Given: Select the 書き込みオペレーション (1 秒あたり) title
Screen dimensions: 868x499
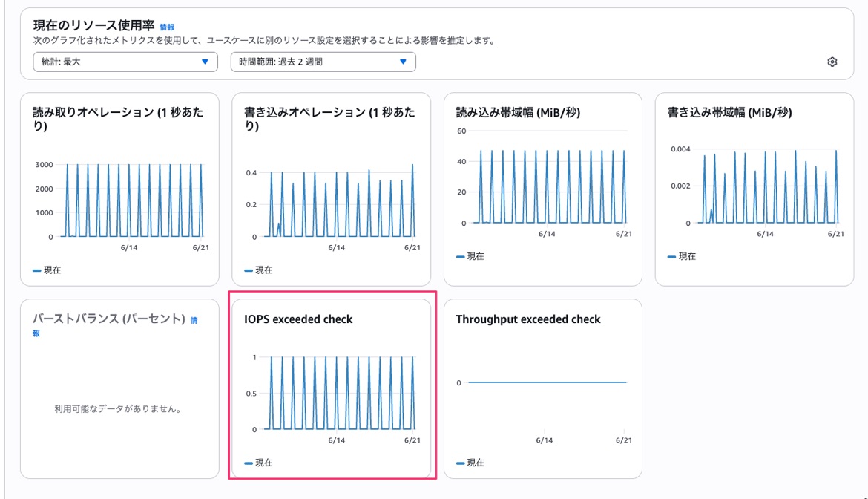Looking at the screenshot, I should point(329,119).
